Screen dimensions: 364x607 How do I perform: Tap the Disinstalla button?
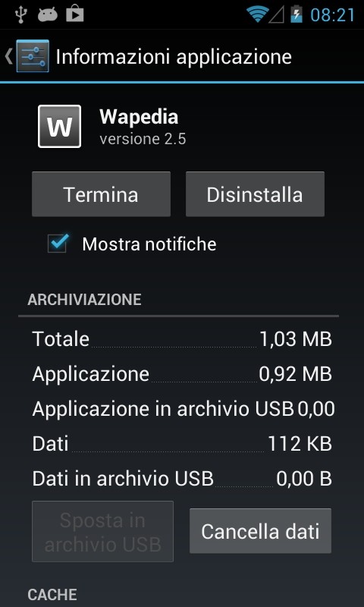click(x=255, y=194)
